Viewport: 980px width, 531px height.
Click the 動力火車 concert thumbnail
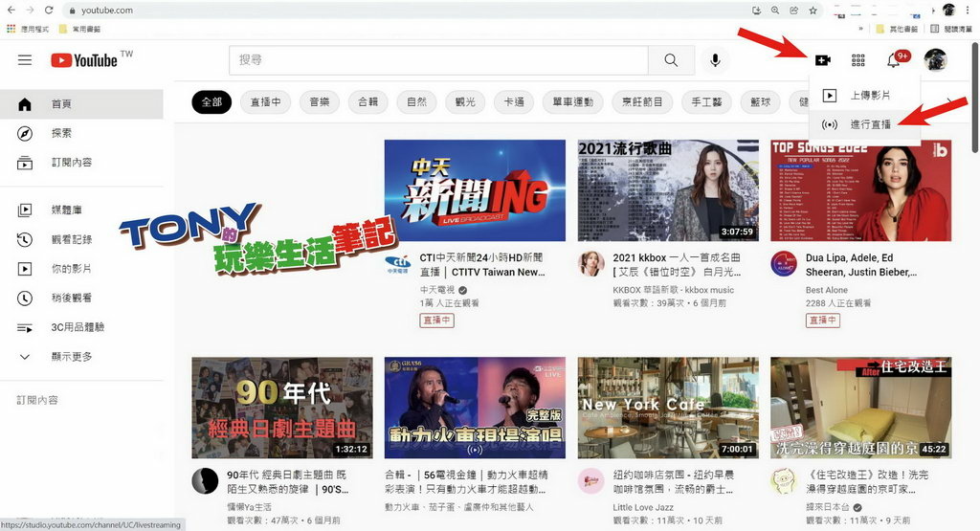(475, 408)
